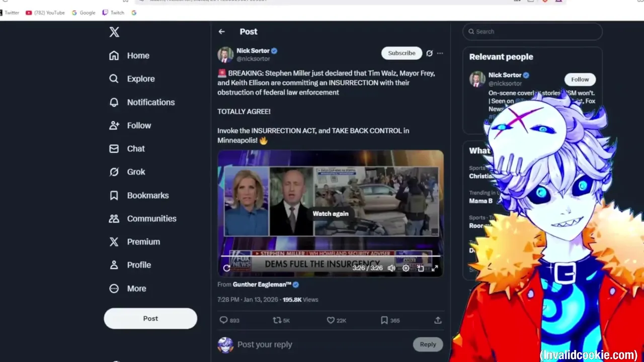Viewport: 644px width, 362px height.
Task: Click the Bookmarks icon in sidebar
Action: click(114, 195)
